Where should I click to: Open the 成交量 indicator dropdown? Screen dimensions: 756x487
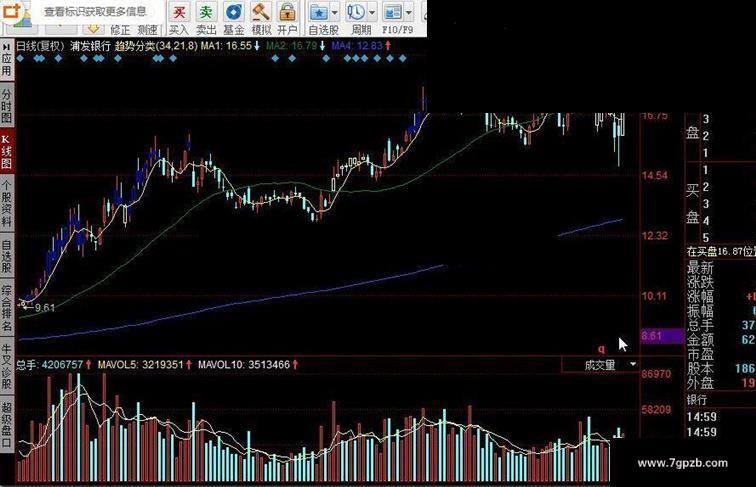tap(600, 365)
